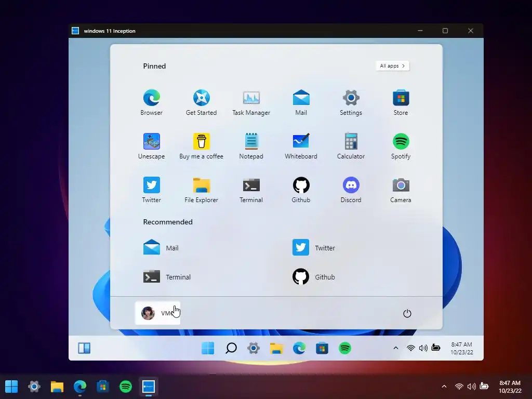The height and width of the screenshot is (399, 532).
Task: Maximize the windows 11 Inception window
Action: point(445,31)
